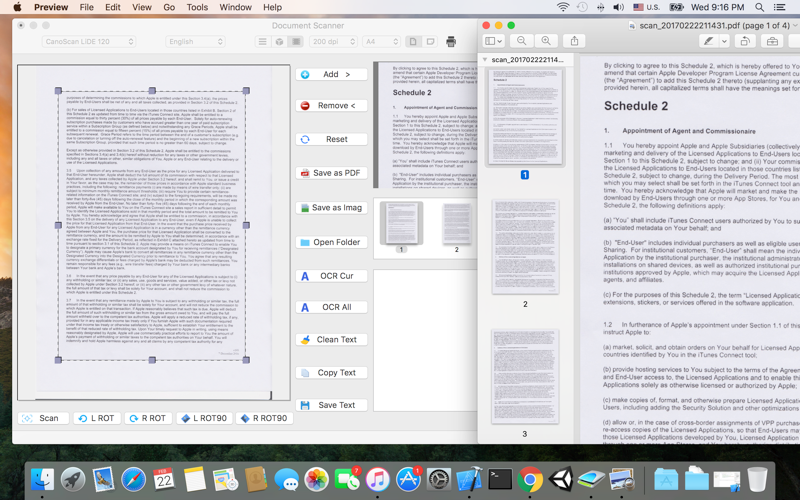Open the Go menu
The width and height of the screenshot is (800, 500).
(169, 7)
